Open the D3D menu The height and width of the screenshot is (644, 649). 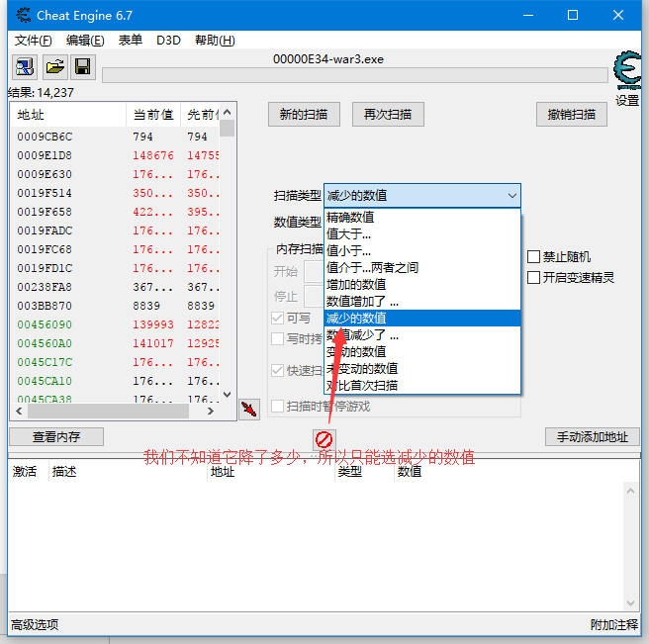(x=168, y=41)
